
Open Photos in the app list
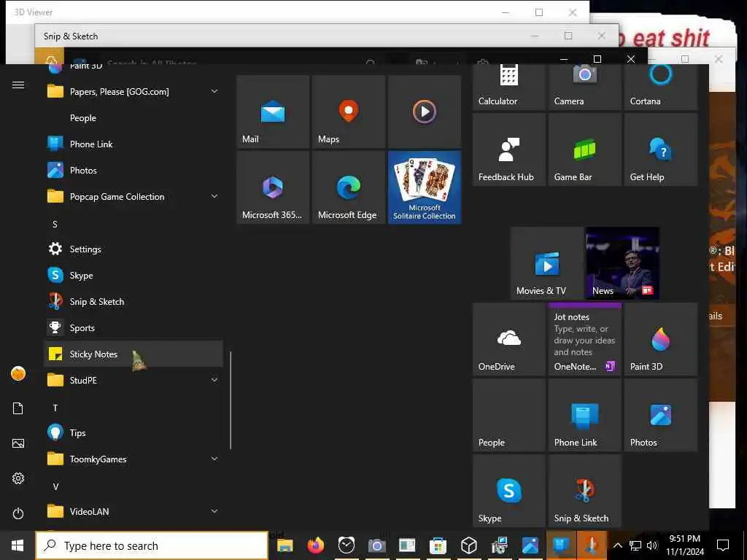[133, 170]
